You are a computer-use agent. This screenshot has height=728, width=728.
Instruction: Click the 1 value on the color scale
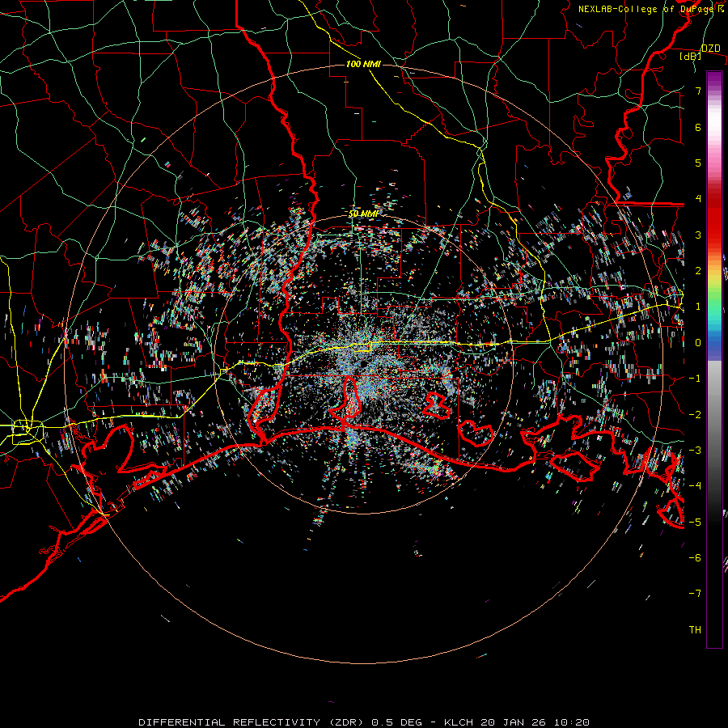(x=698, y=307)
